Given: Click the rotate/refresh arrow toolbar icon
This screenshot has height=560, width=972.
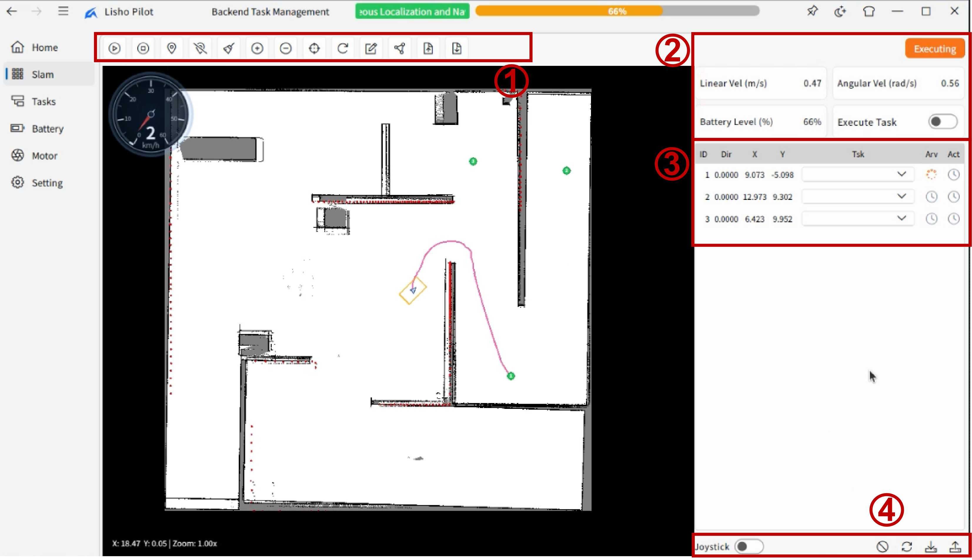Looking at the screenshot, I should click(343, 49).
